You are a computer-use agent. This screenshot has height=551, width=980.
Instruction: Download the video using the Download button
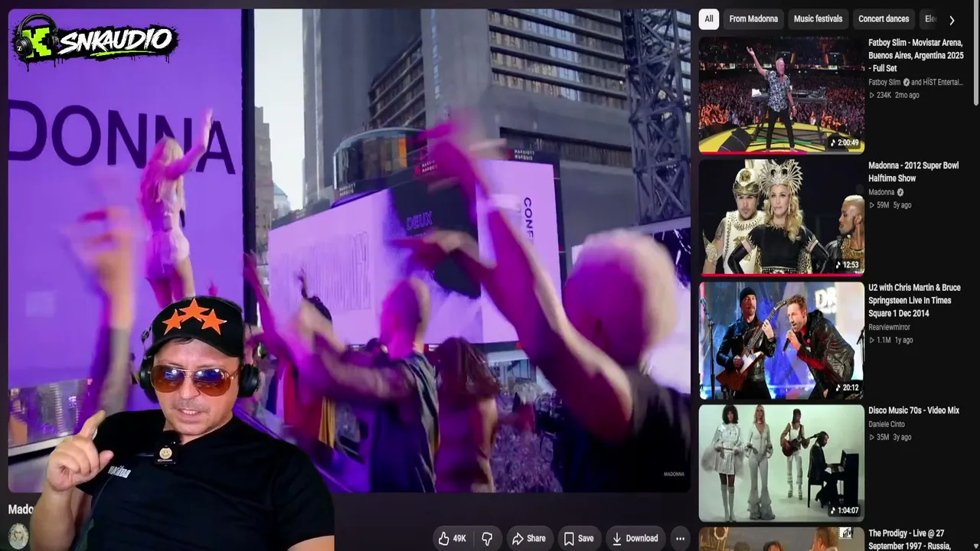click(x=635, y=539)
